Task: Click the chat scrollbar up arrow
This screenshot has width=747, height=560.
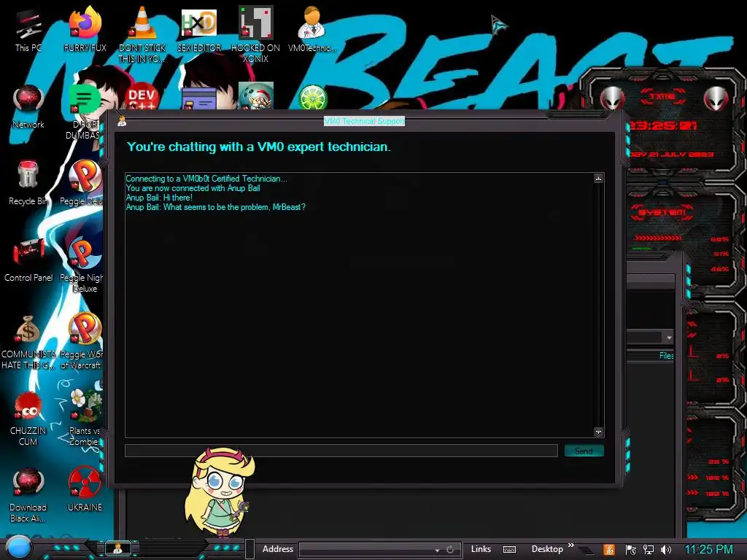Action: pyautogui.click(x=598, y=179)
